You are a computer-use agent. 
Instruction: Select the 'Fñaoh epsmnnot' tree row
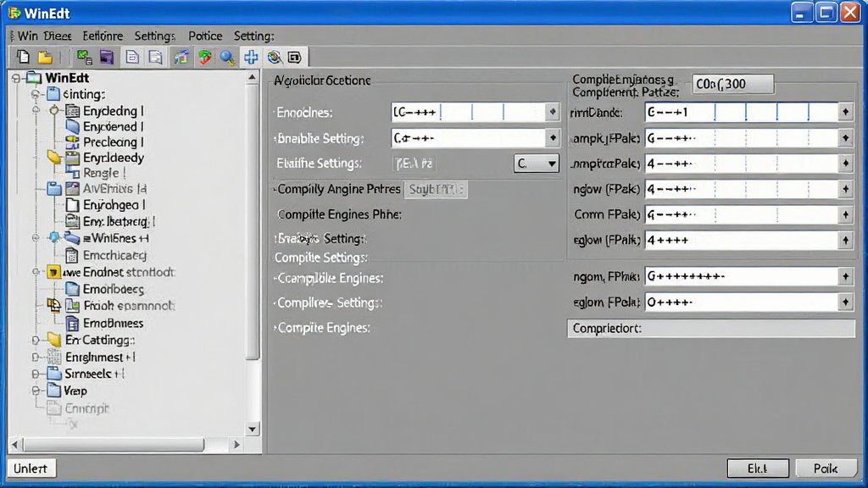[x=129, y=305]
